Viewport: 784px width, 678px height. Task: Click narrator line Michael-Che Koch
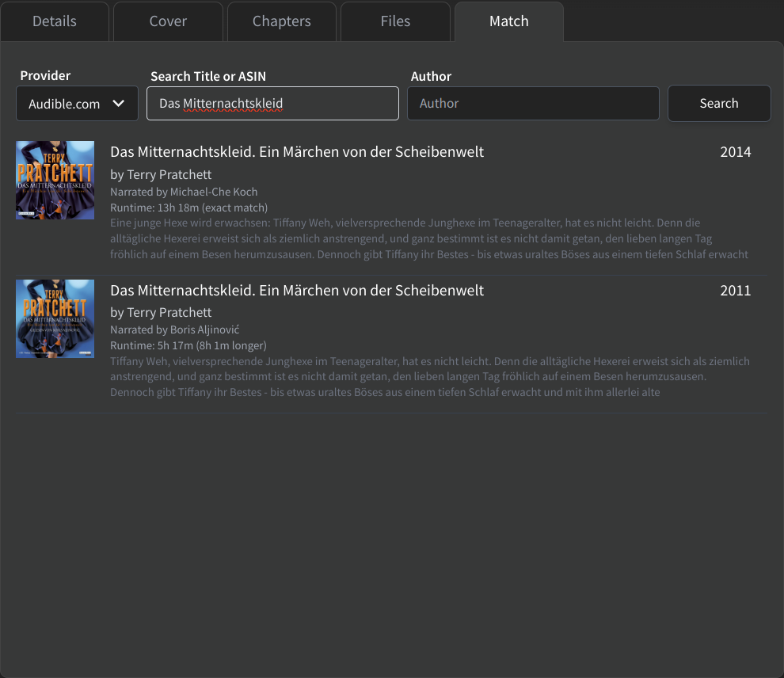pyautogui.click(x=184, y=192)
